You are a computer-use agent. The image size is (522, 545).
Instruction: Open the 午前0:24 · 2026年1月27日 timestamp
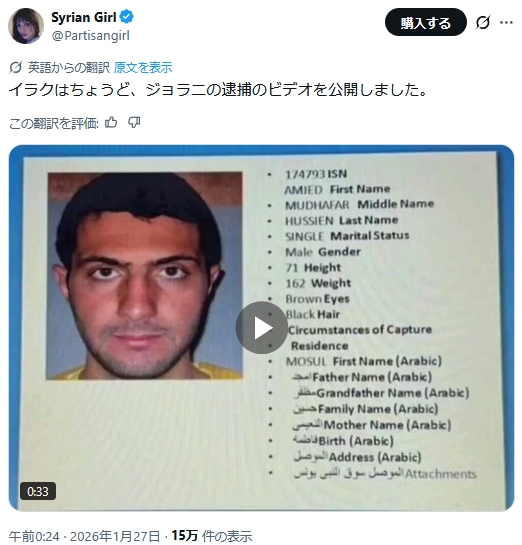[84, 536]
